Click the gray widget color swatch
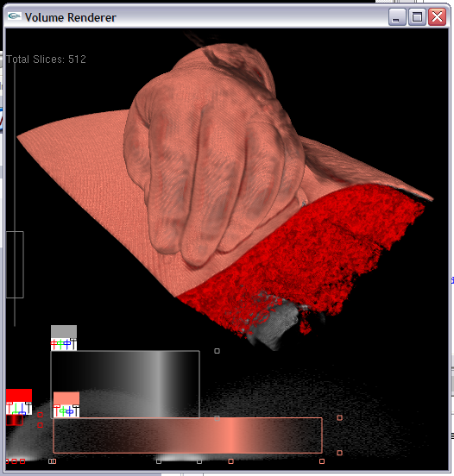This screenshot has height=476, width=454. (x=64, y=331)
